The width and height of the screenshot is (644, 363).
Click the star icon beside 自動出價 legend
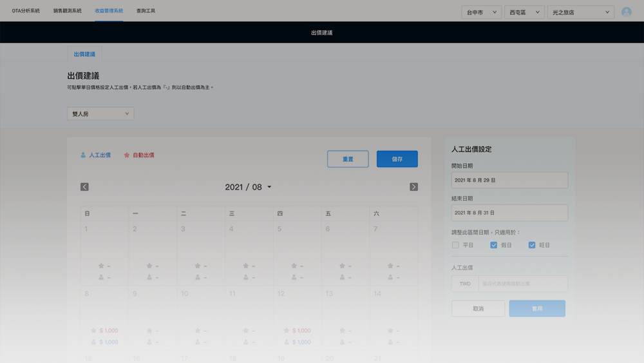click(x=126, y=155)
